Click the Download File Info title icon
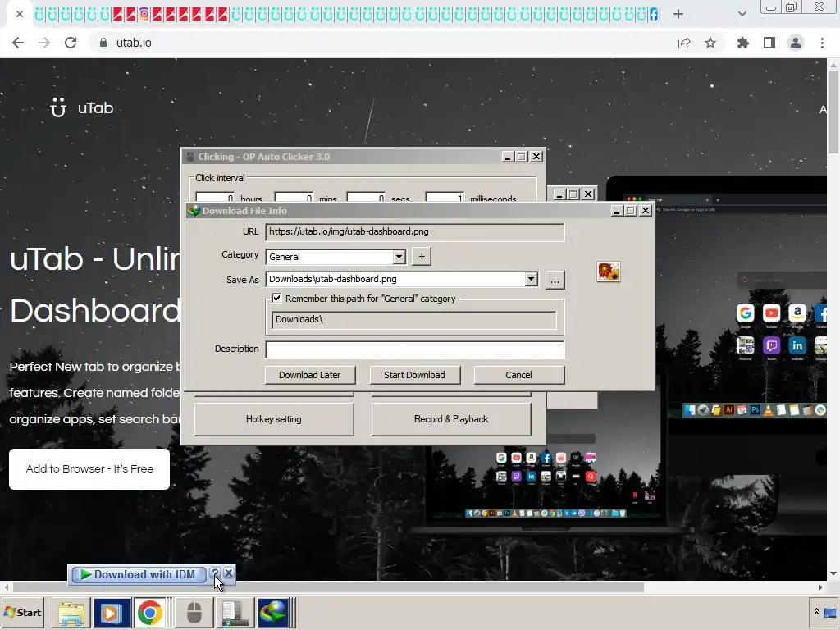This screenshot has height=630, width=840. pos(194,211)
